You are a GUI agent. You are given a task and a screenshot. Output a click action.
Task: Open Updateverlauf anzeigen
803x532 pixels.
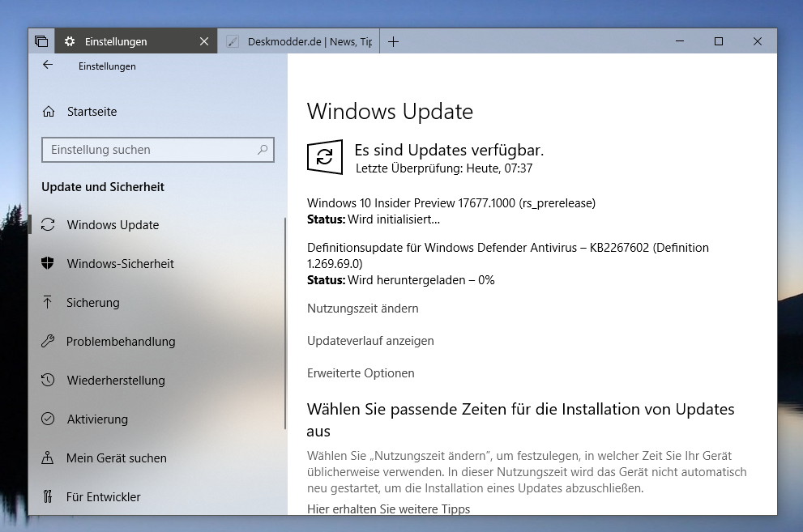[370, 341]
